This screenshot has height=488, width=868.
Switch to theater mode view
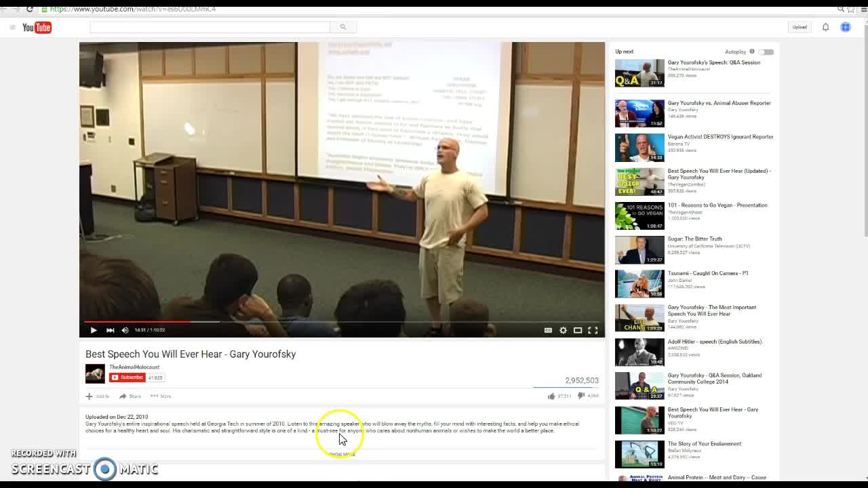point(578,330)
